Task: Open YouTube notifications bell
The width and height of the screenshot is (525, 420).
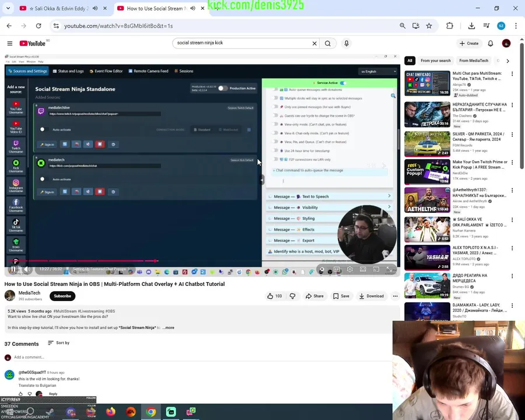Action: pos(491,43)
